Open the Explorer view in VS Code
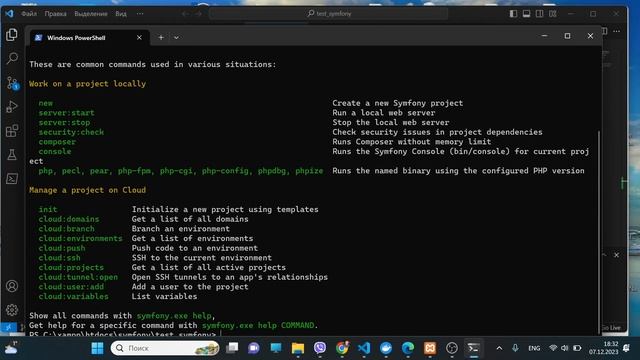The width and height of the screenshot is (640, 360). (x=12, y=35)
